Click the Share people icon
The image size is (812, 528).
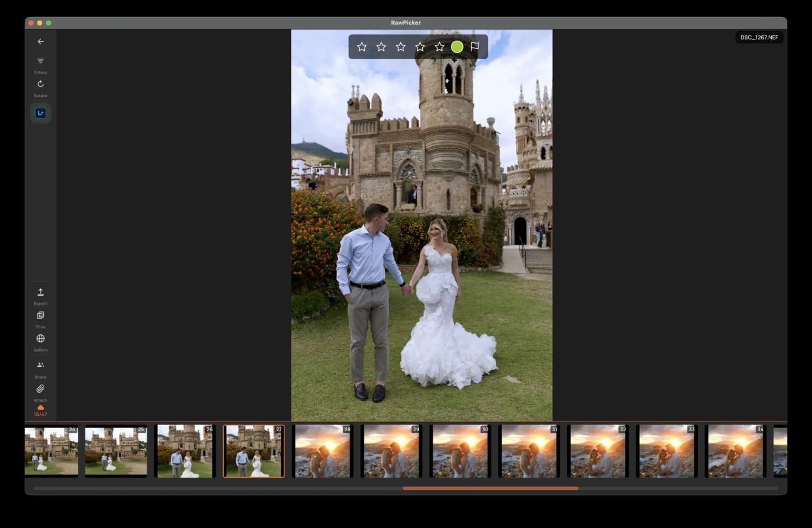(41, 365)
